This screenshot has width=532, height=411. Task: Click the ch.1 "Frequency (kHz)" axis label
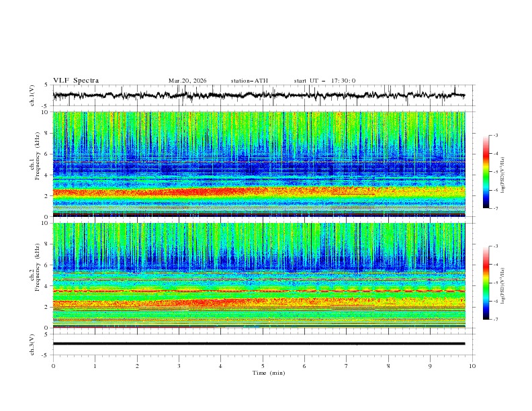tap(38, 156)
